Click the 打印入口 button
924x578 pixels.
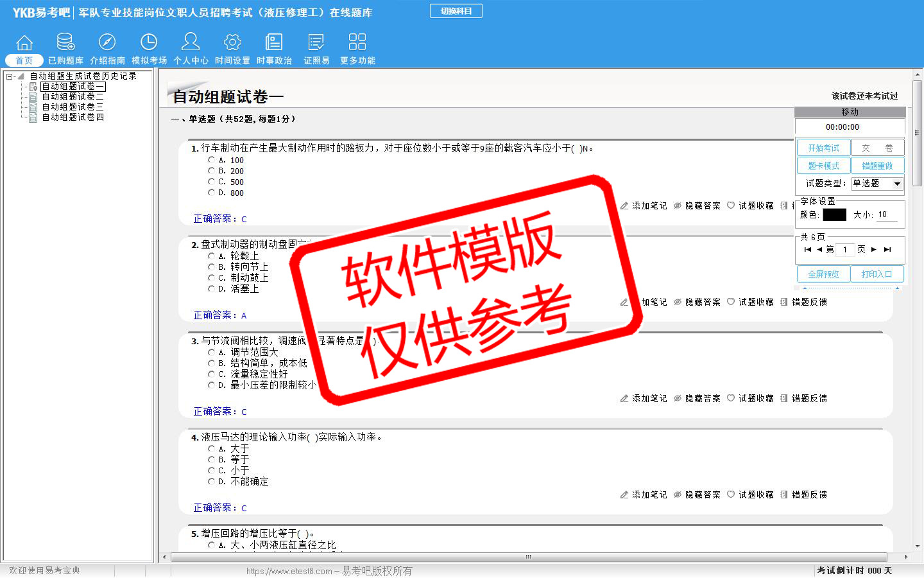pos(878,274)
